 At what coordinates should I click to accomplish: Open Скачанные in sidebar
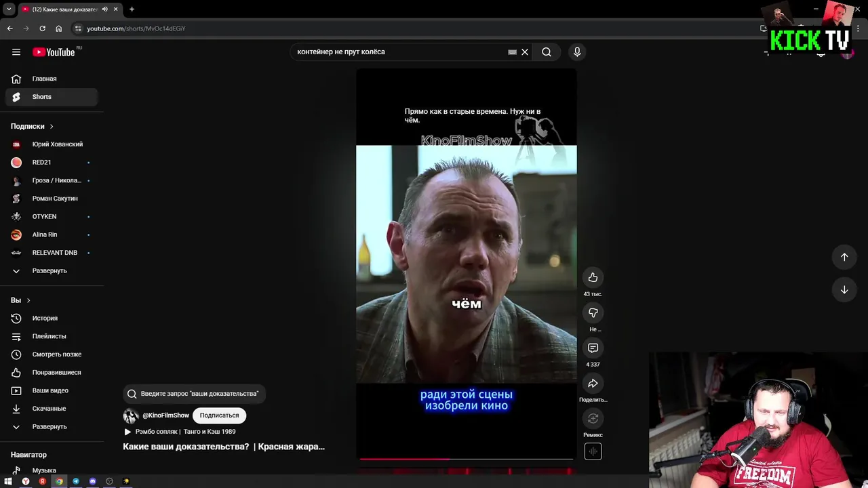(x=52, y=409)
